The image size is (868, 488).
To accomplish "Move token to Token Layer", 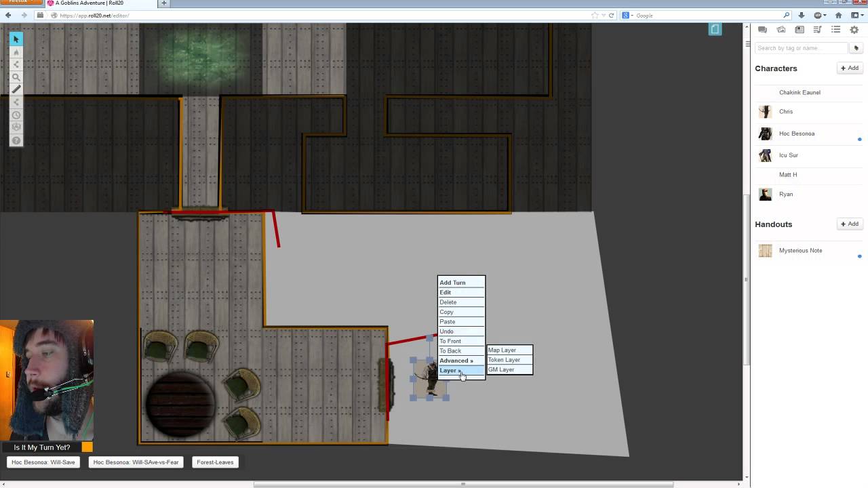I will click(510, 360).
